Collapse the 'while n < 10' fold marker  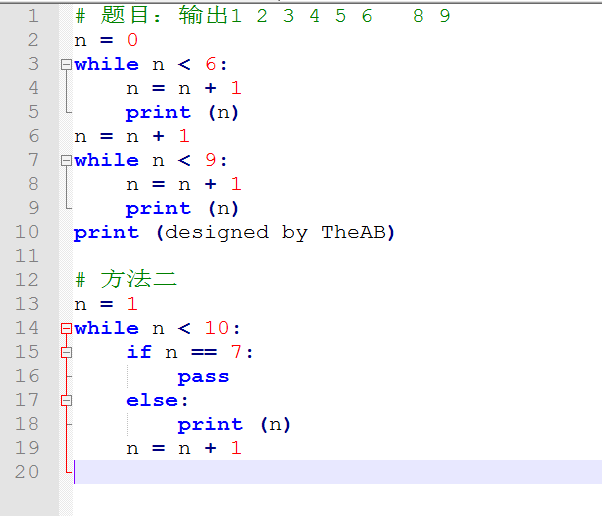[x=66, y=328]
